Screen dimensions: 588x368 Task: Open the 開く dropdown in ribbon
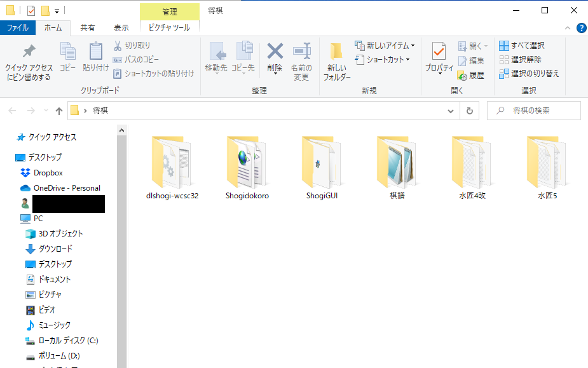(473, 46)
